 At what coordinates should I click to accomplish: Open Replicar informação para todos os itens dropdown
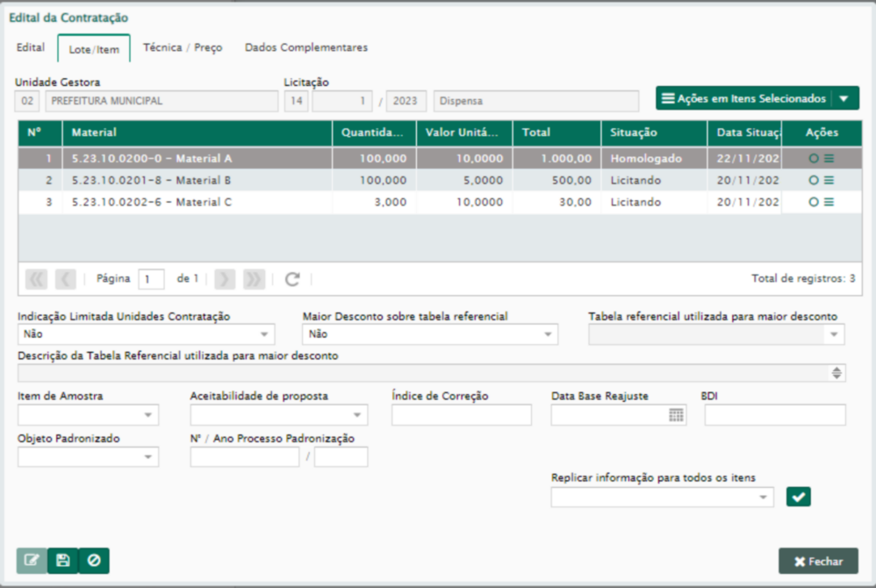click(763, 497)
